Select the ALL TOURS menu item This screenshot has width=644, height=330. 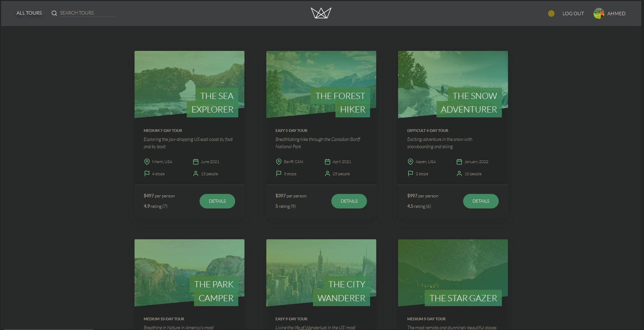[29, 13]
